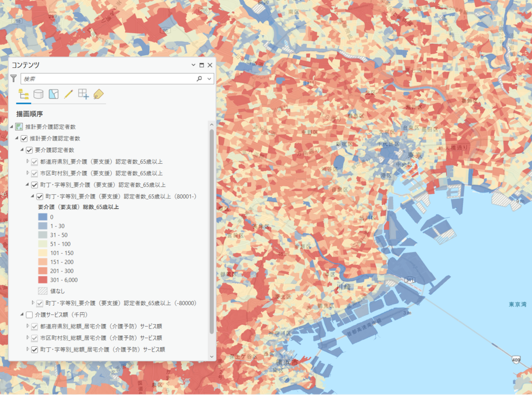Select List by Drawing Order icon
Image resolution: width=532 pixels, height=395 pixels.
tap(23, 94)
